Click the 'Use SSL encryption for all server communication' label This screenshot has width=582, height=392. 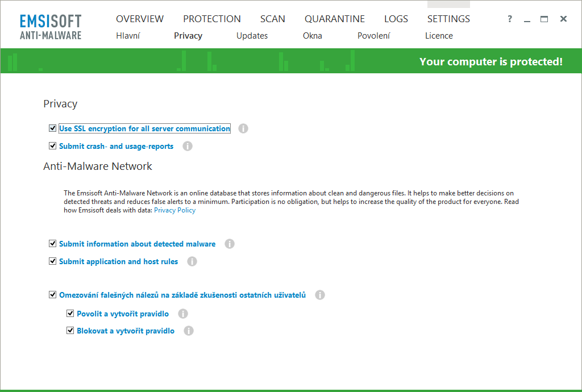pos(145,128)
